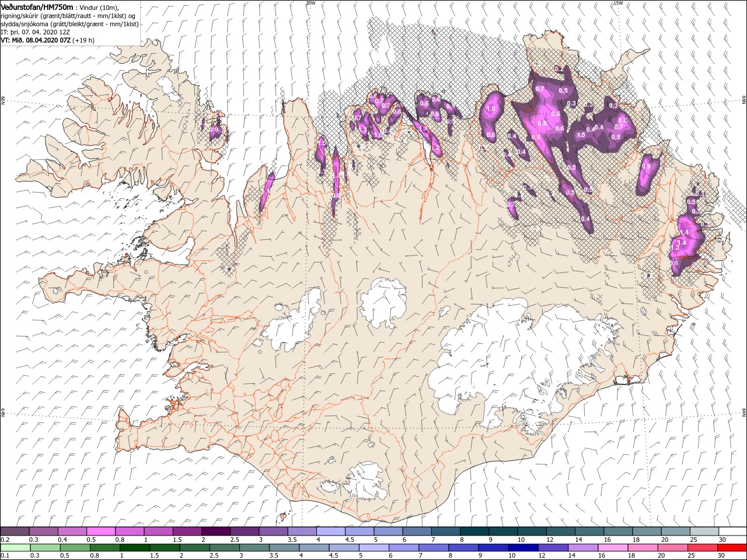Select lower legend swatch between 0.1 and 0.3
Image resolution: width=747 pixels, height=560 pixels.
click(15, 548)
